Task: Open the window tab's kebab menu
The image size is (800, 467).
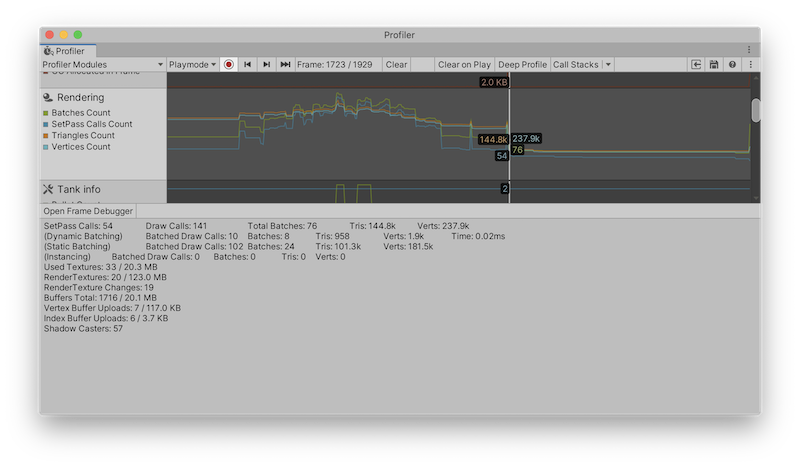Action: point(749,49)
